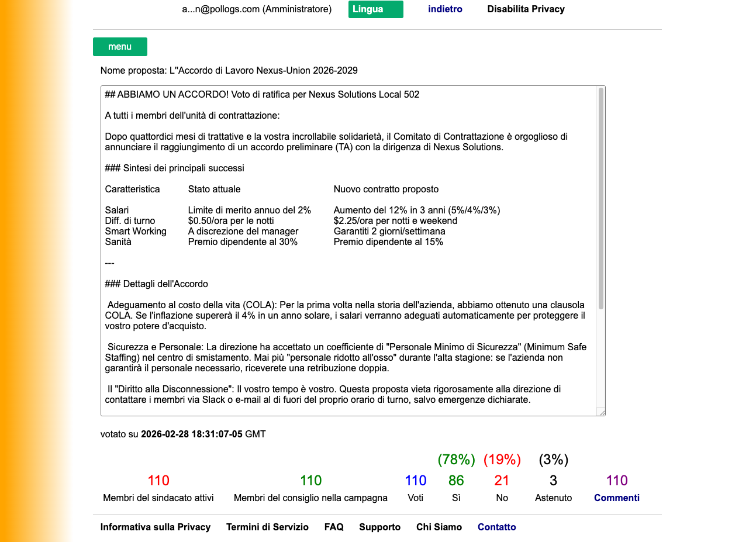Click the administrator email address

pyautogui.click(x=257, y=9)
